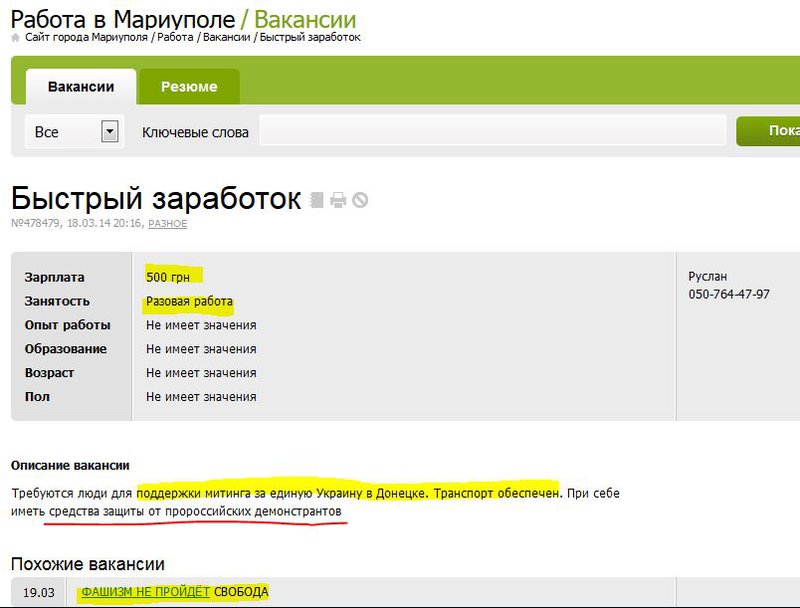Click the 'Разовая работа' employment value
The image size is (800, 608).
(x=189, y=301)
